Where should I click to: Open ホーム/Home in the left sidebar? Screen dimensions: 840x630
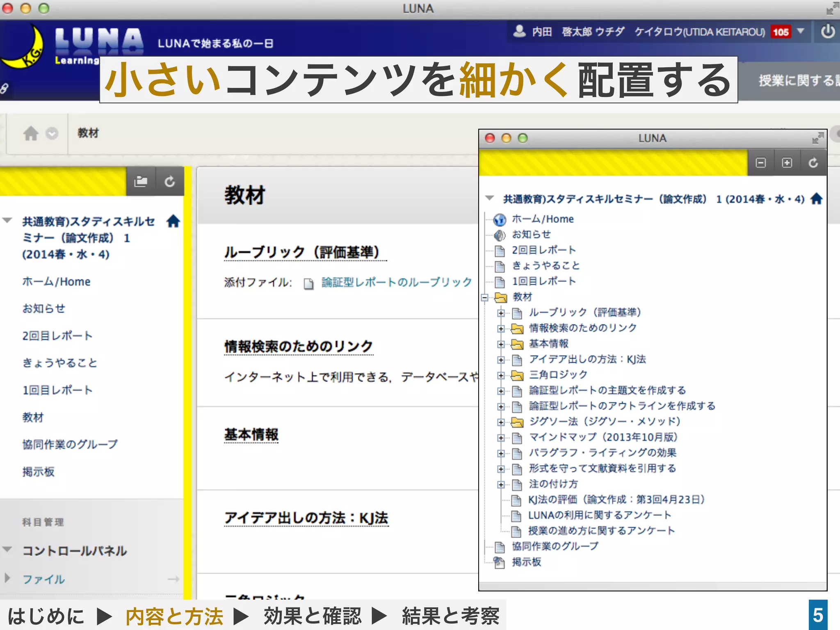coord(56,282)
